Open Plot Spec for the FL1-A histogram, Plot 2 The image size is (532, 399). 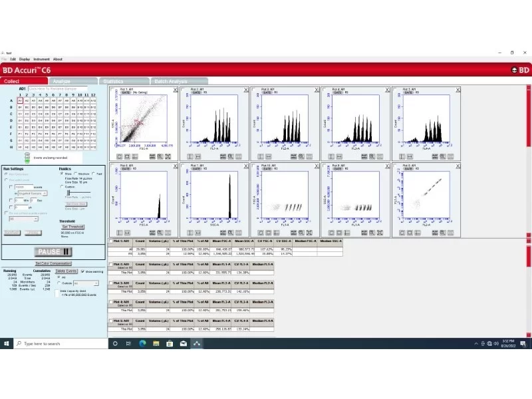(x=223, y=156)
